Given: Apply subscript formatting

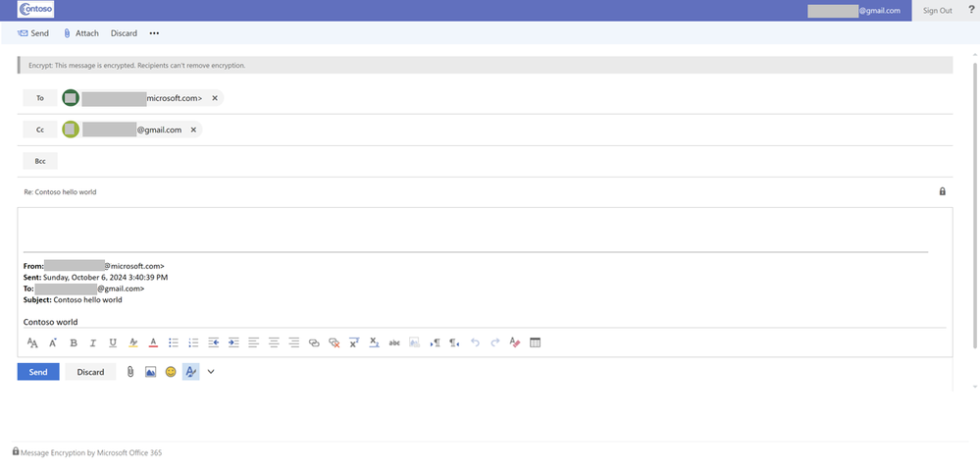Looking at the screenshot, I should coord(375,342).
